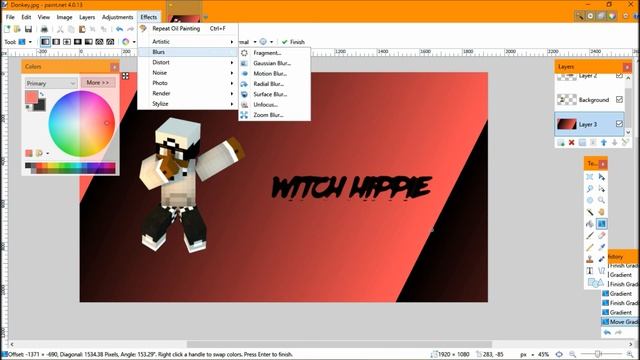Viewport: 640px width, 360px height.
Task: Toggle Layer 2 visibility checkbox
Action: [619, 76]
